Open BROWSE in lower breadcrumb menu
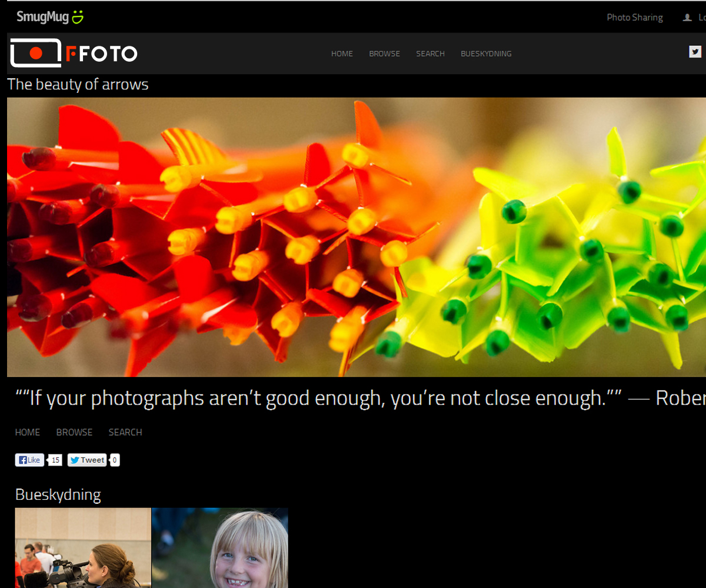The width and height of the screenshot is (706, 588). click(x=74, y=432)
